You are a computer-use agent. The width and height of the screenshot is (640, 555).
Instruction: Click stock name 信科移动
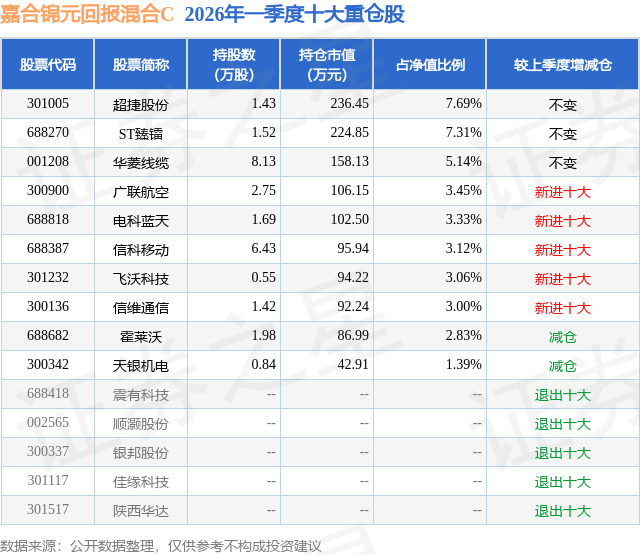pos(141,250)
